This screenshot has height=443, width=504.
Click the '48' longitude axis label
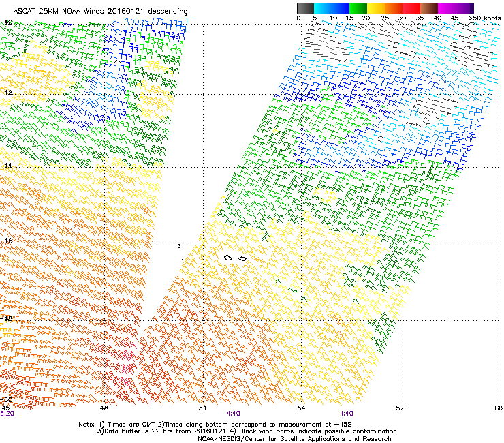[x=104, y=408]
